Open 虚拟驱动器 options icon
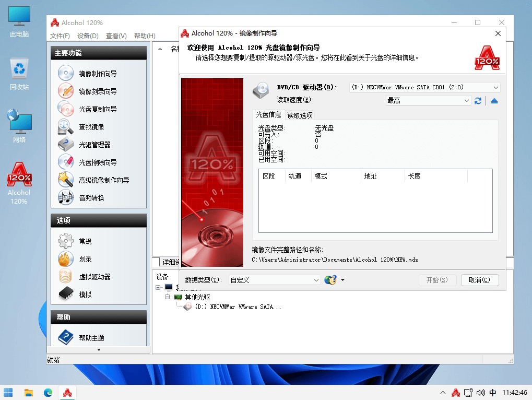 tap(65, 277)
